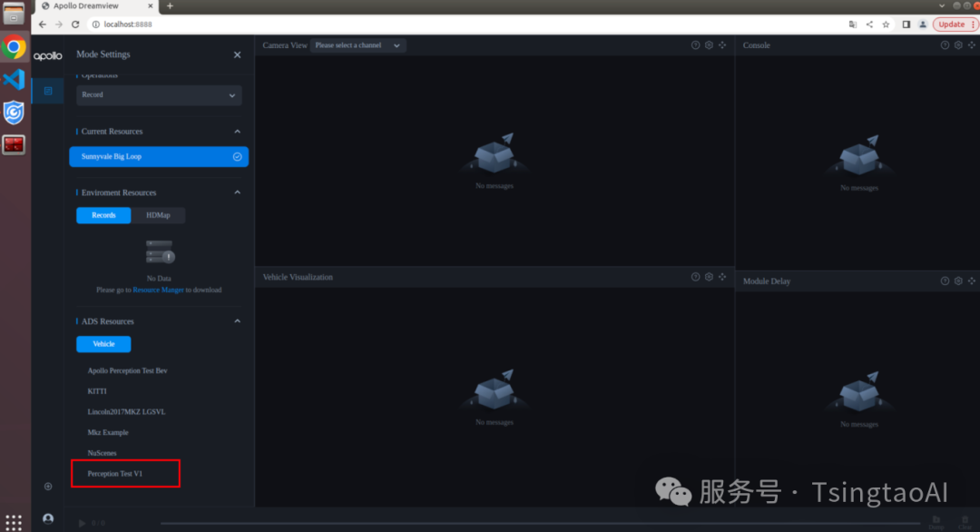This screenshot has width=980, height=532.
Task: Close the Mode Settings panel
Action: (237, 55)
